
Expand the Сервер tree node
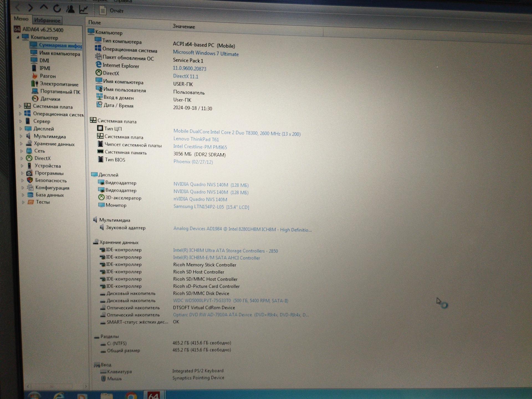21,121
